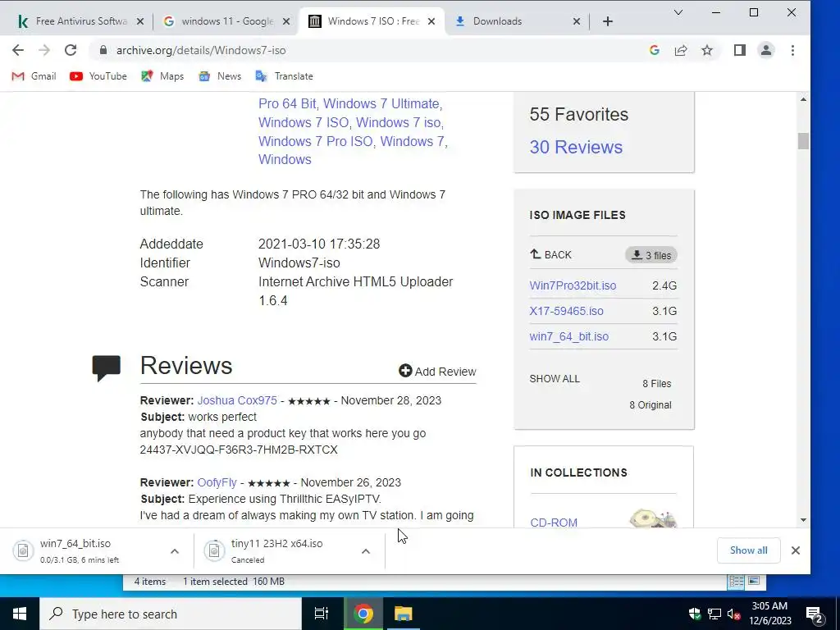The width and height of the screenshot is (840, 630).
Task: Open a new tab
Action: tap(608, 21)
